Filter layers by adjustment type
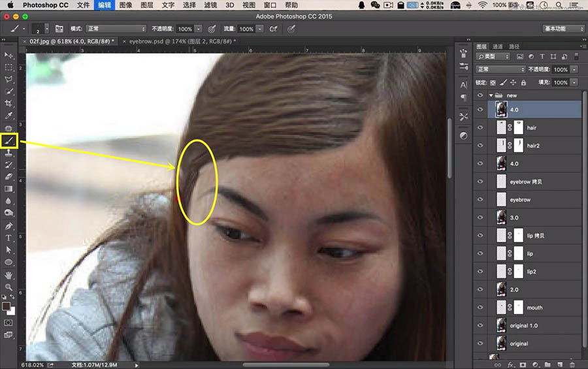Screen dimensions: 588x369 tap(531, 57)
